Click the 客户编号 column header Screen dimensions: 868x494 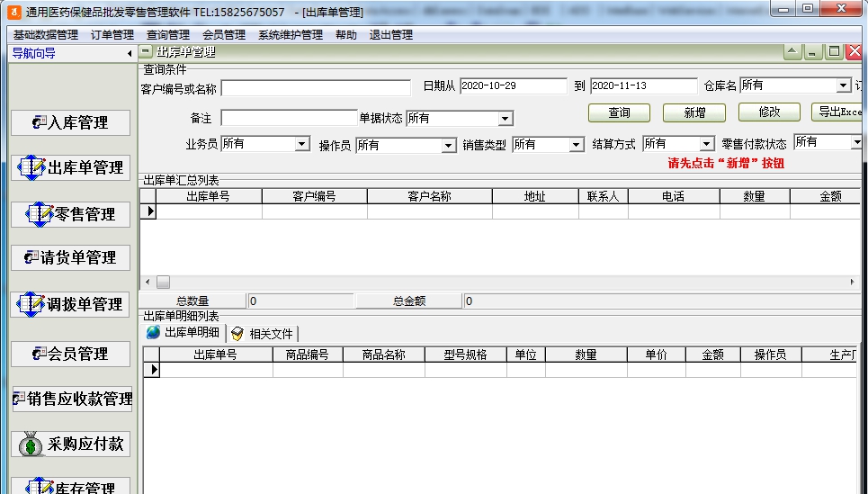click(x=315, y=196)
